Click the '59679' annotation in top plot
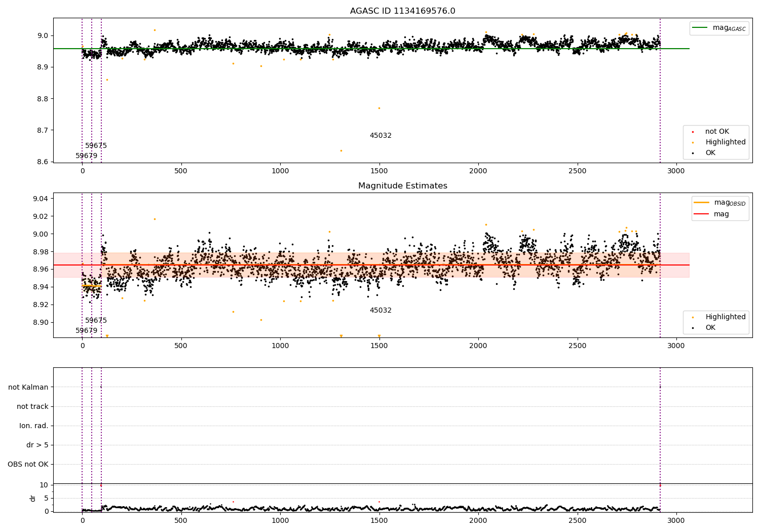This screenshot has height=532, width=760. click(x=86, y=156)
